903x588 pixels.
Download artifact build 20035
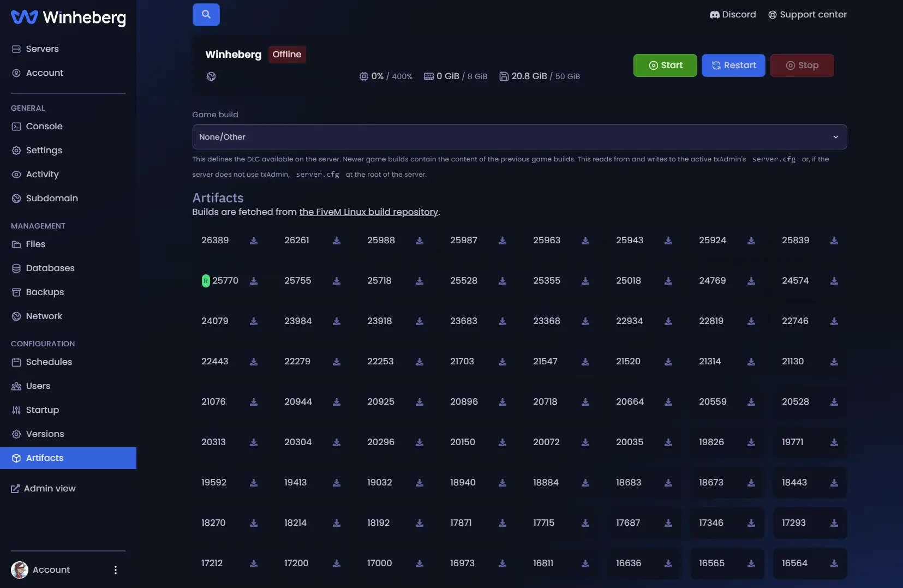pos(668,442)
